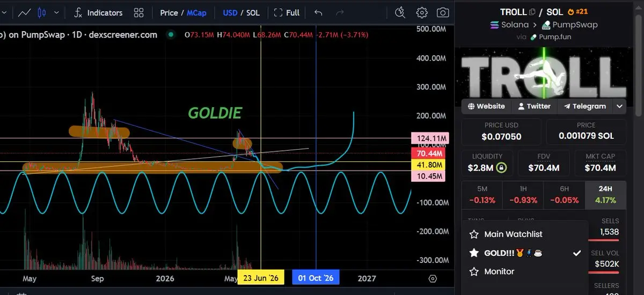This screenshot has height=295, width=644.
Task: Click the Monitor star icon
Action: pyautogui.click(x=474, y=272)
